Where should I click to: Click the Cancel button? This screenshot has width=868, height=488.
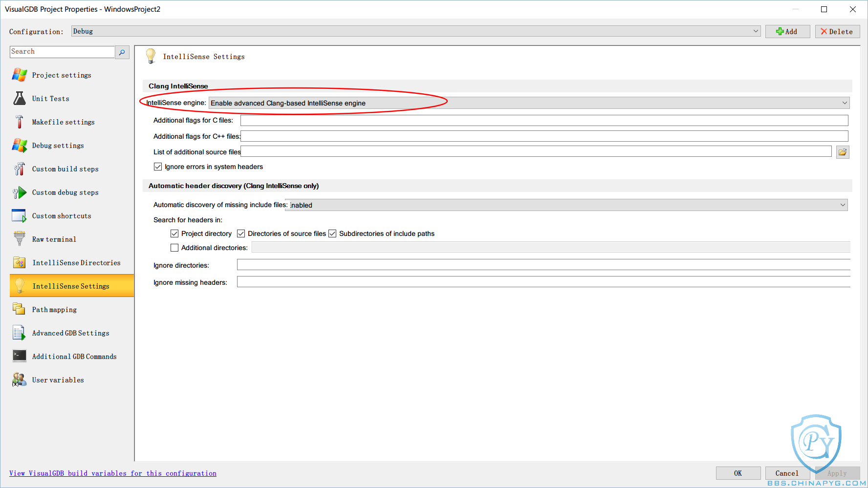[x=787, y=473]
